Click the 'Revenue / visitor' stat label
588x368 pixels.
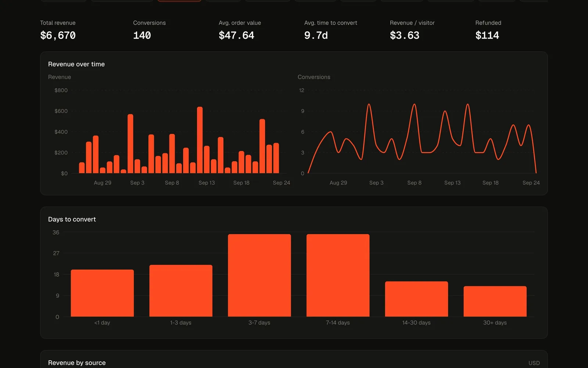pos(412,23)
